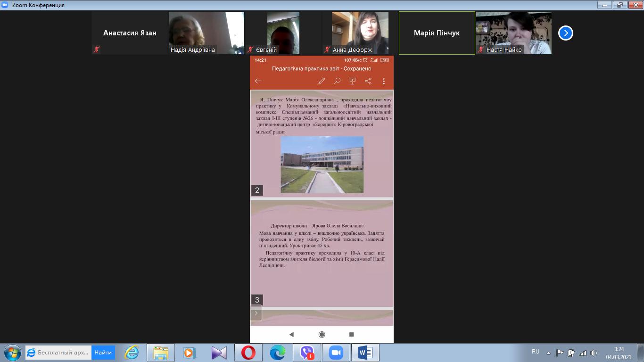The width and height of the screenshot is (644, 362).
Task: Open search with the magnifier icon
Action: [x=337, y=81]
